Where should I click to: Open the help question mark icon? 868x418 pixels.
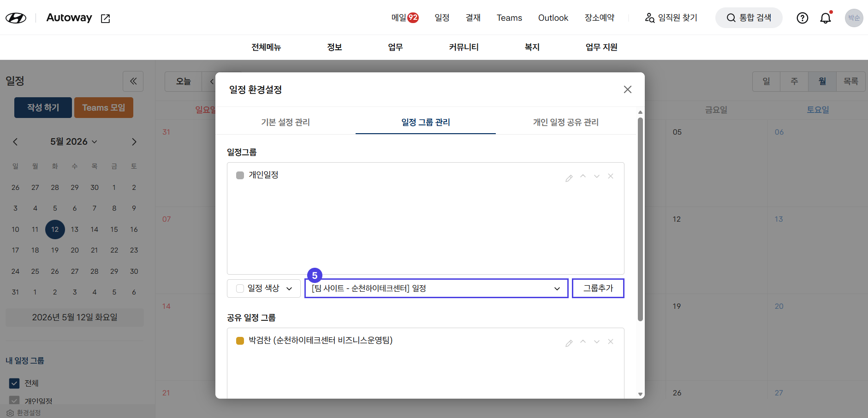803,18
